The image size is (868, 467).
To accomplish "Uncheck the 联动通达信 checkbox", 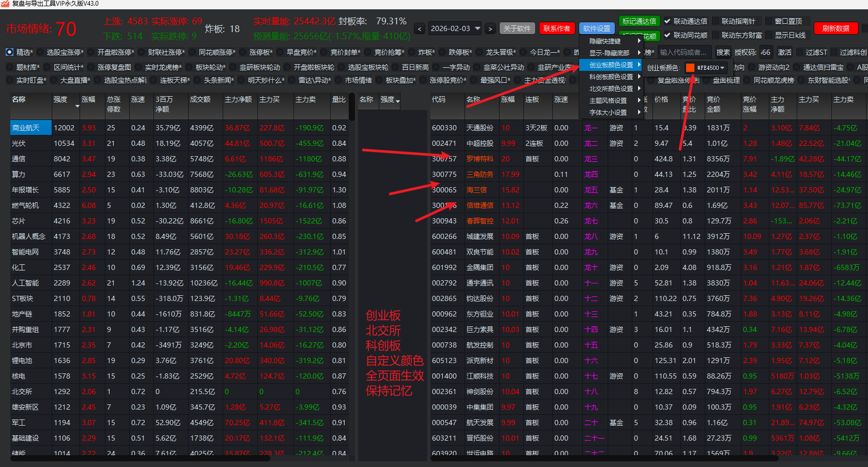I will click(x=668, y=21).
